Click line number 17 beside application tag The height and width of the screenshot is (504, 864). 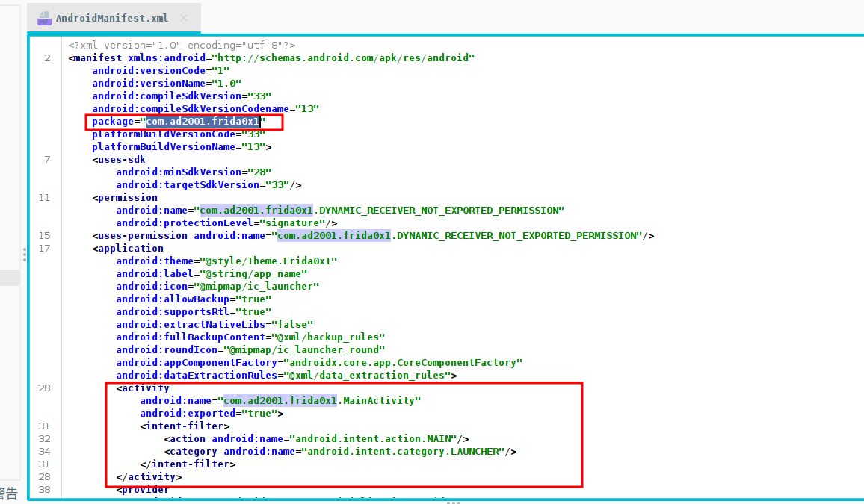click(44, 248)
